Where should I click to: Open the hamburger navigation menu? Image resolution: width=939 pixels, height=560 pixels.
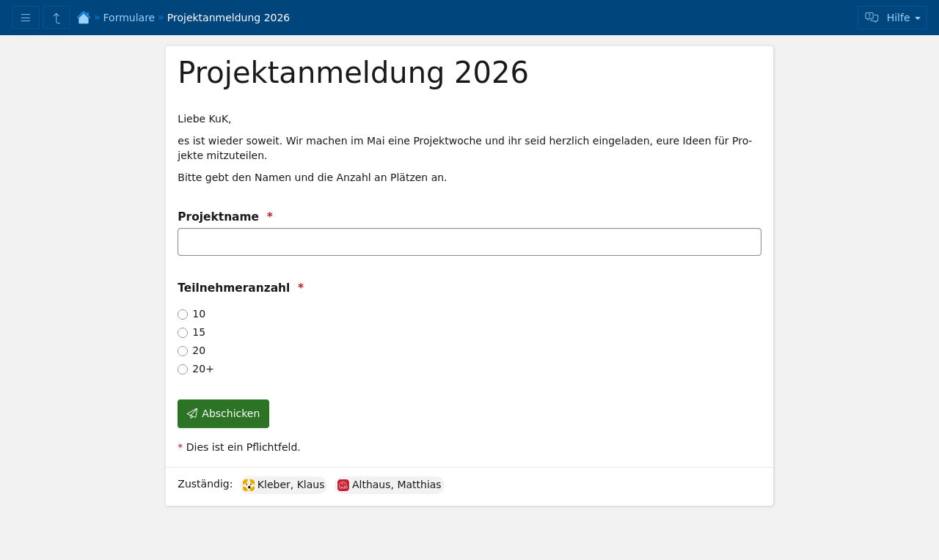26,18
